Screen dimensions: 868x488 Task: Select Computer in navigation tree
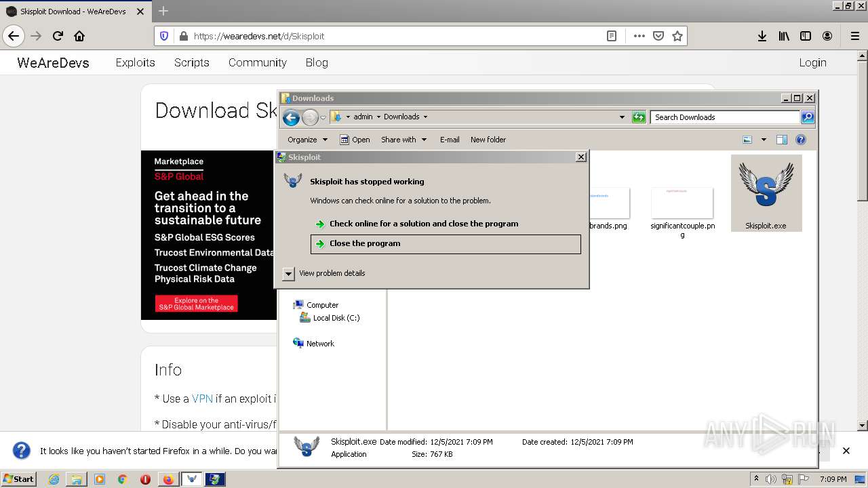tap(316, 305)
